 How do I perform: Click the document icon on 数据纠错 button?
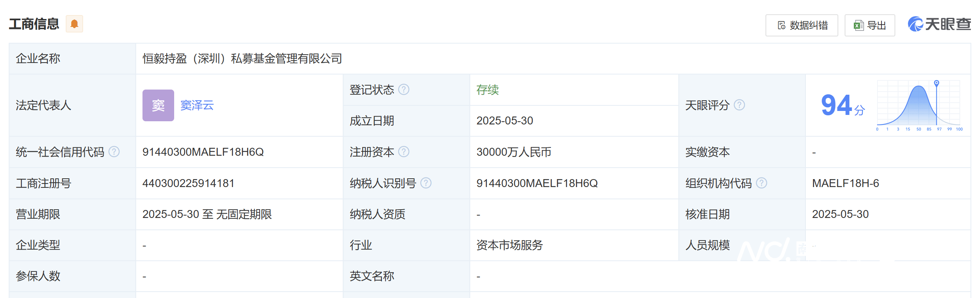click(x=782, y=25)
